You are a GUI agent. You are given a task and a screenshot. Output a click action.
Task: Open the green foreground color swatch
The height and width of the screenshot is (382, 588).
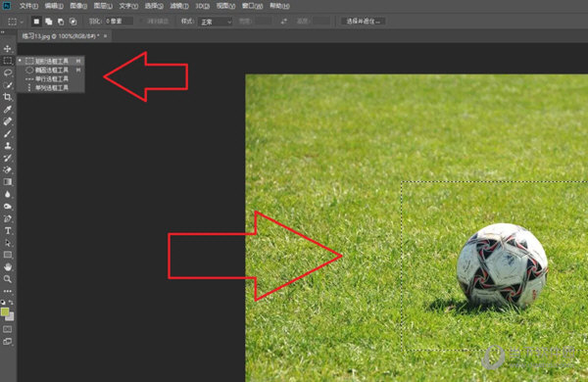click(5, 311)
